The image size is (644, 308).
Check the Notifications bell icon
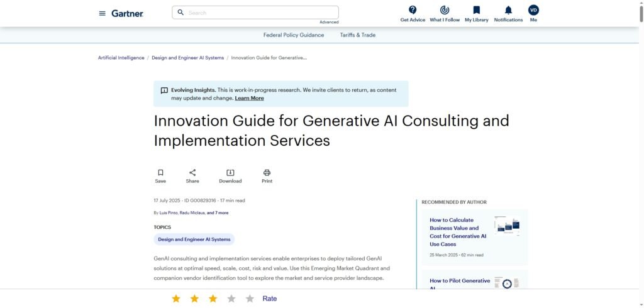click(x=508, y=10)
